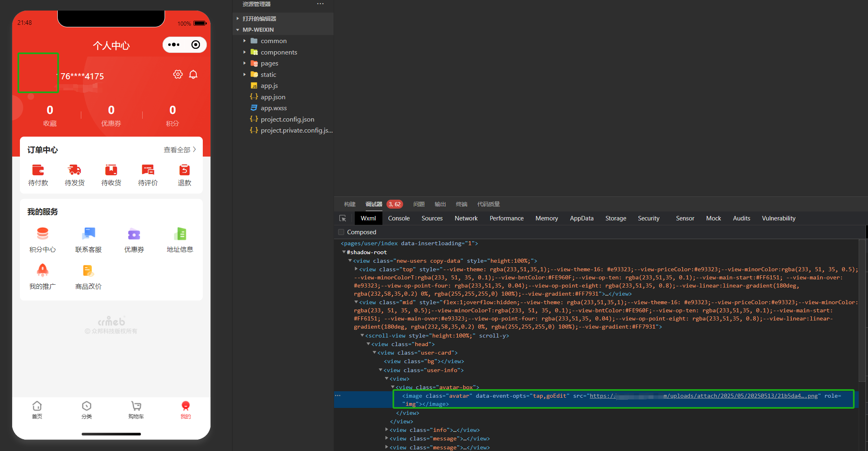
Task: Open the Vulnerability tab
Action: [x=779, y=218]
